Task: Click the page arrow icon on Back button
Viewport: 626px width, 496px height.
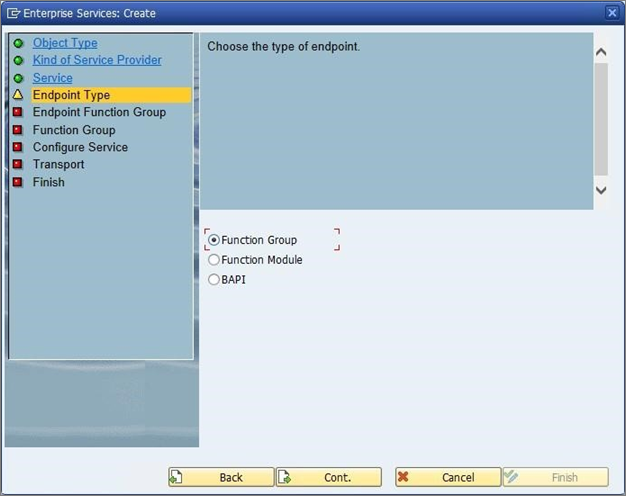Action: (176, 477)
